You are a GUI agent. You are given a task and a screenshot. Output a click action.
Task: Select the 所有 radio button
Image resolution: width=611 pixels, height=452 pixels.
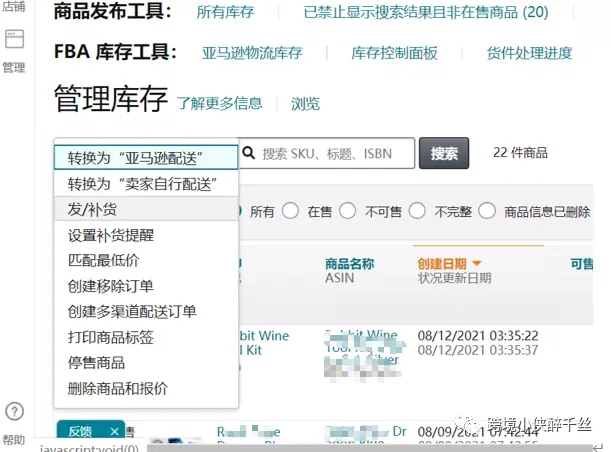(x=239, y=211)
